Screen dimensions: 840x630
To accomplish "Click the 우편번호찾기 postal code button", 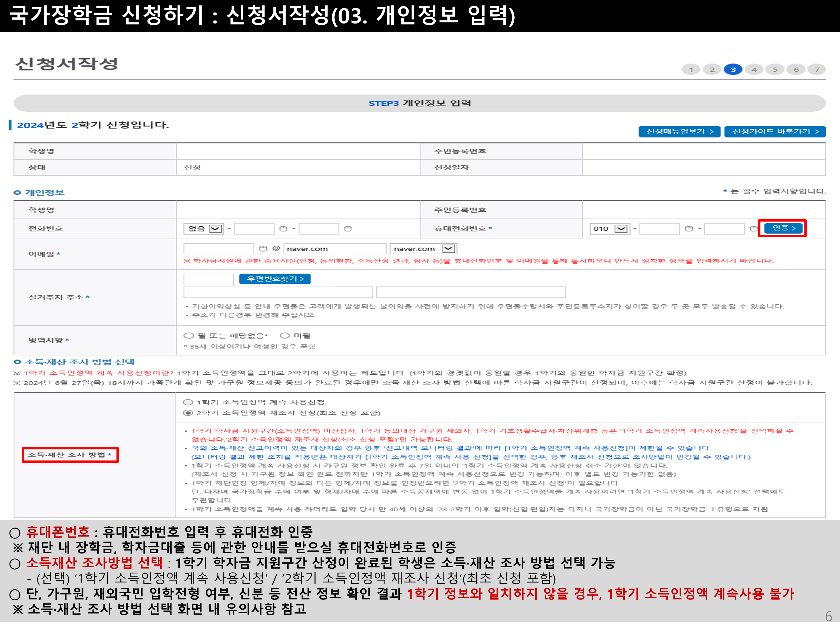I will pyautogui.click(x=275, y=279).
